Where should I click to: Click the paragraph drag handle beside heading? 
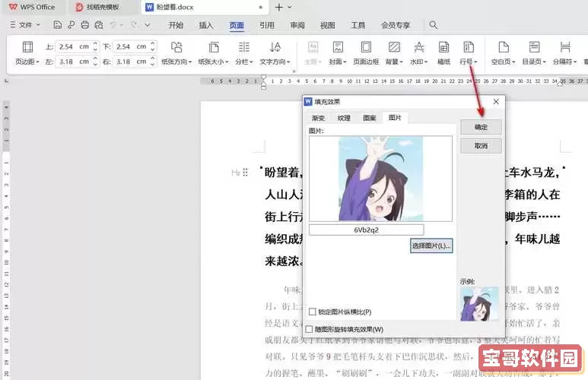point(245,173)
